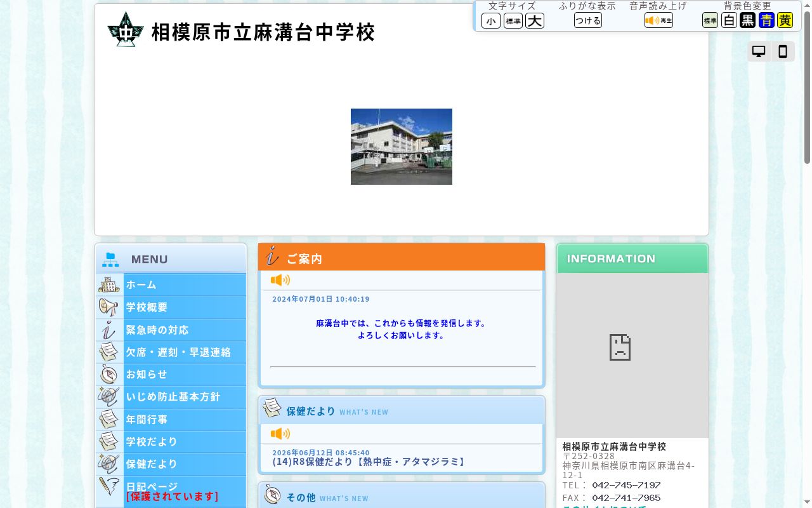Open 緊急時の対応 menu item
The height and width of the screenshot is (508, 812).
tap(171, 330)
